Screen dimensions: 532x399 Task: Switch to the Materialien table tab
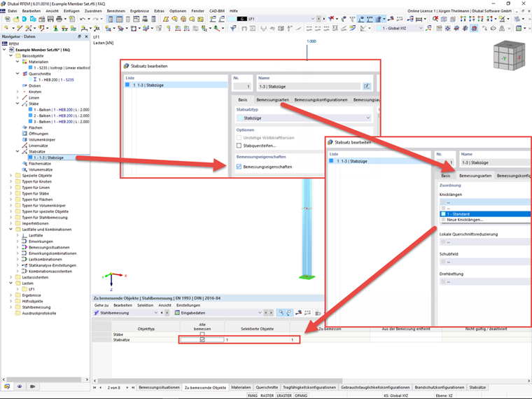click(241, 388)
